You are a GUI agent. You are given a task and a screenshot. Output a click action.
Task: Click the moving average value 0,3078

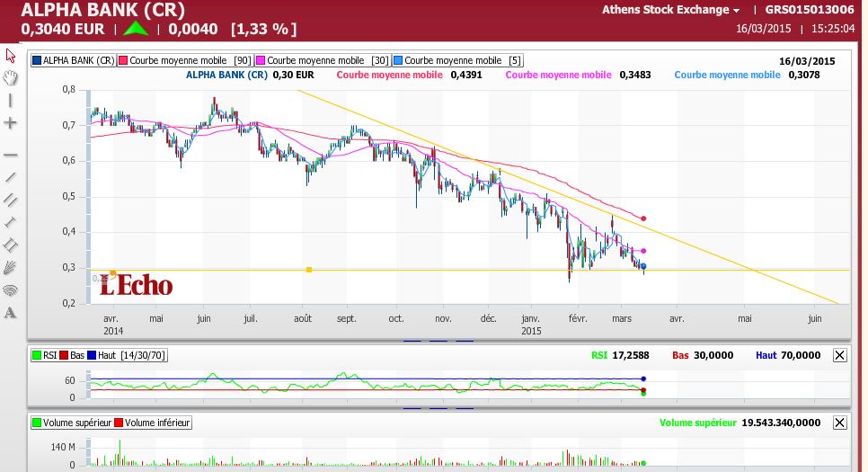pyautogui.click(x=804, y=75)
